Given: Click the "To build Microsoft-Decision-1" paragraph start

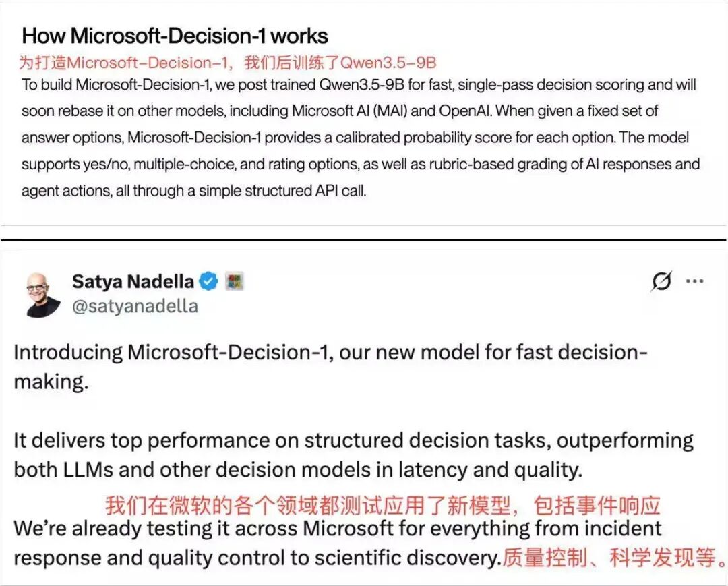Looking at the screenshot, I should pos(117,85).
